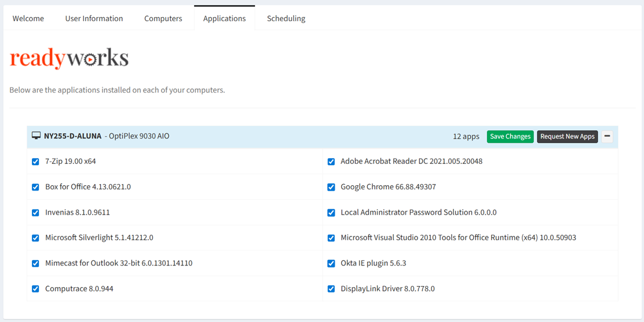Click Local Administrator Password Solution label
Viewport: 644px width, 322px height.
[x=419, y=212]
